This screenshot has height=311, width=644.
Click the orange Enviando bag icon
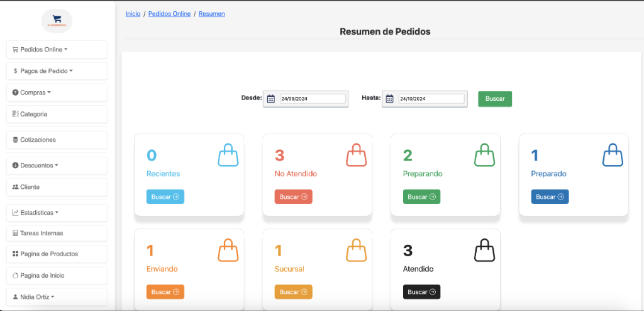click(x=228, y=250)
